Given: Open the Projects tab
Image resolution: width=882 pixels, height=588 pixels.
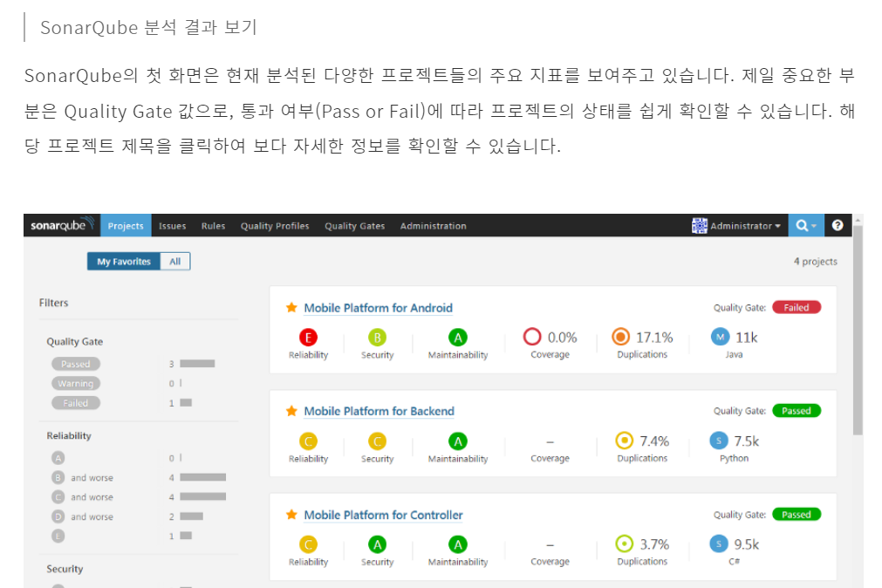Looking at the screenshot, I should tap(126, 226).
